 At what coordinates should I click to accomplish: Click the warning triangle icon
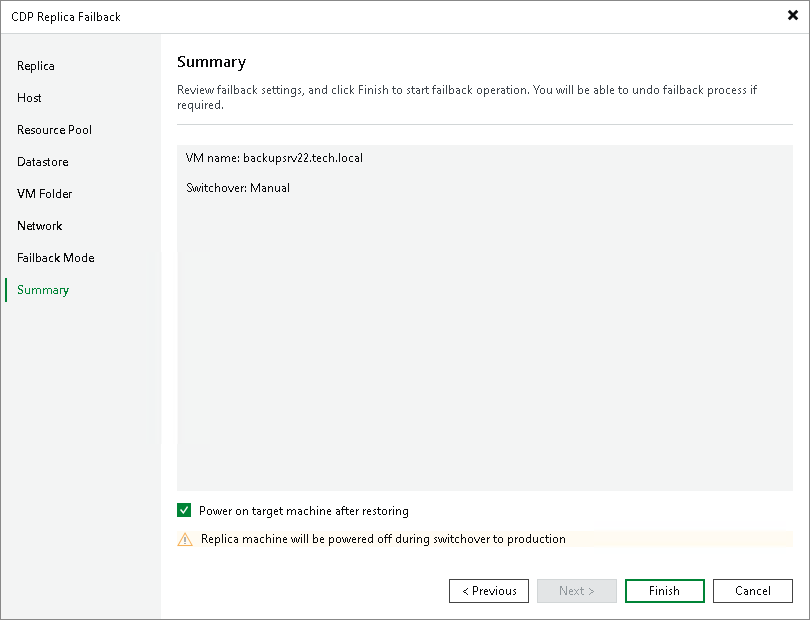pyautogui.click(x=184, y=538)
